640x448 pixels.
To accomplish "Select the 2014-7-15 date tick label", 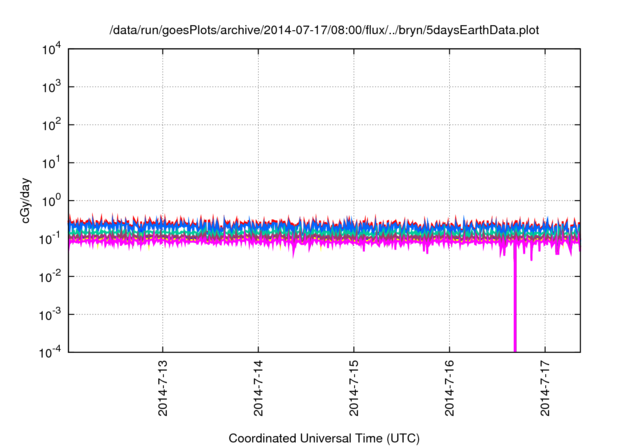I will pos(354,388).
